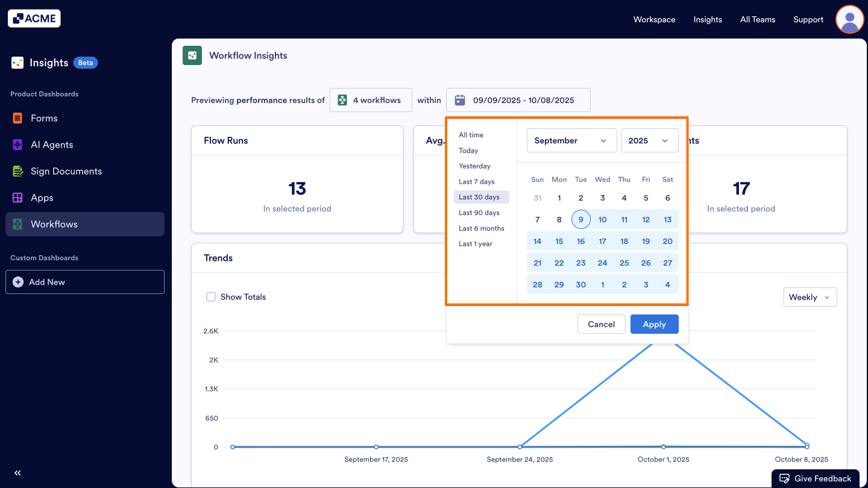The image size is (868, 488).
Task: Change the Weekly trends dropdown
Action: tap(810, 296)
